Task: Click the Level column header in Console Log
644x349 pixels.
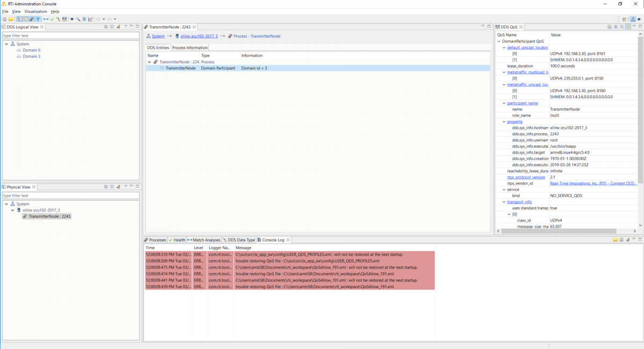Action: tap(199, 248)
